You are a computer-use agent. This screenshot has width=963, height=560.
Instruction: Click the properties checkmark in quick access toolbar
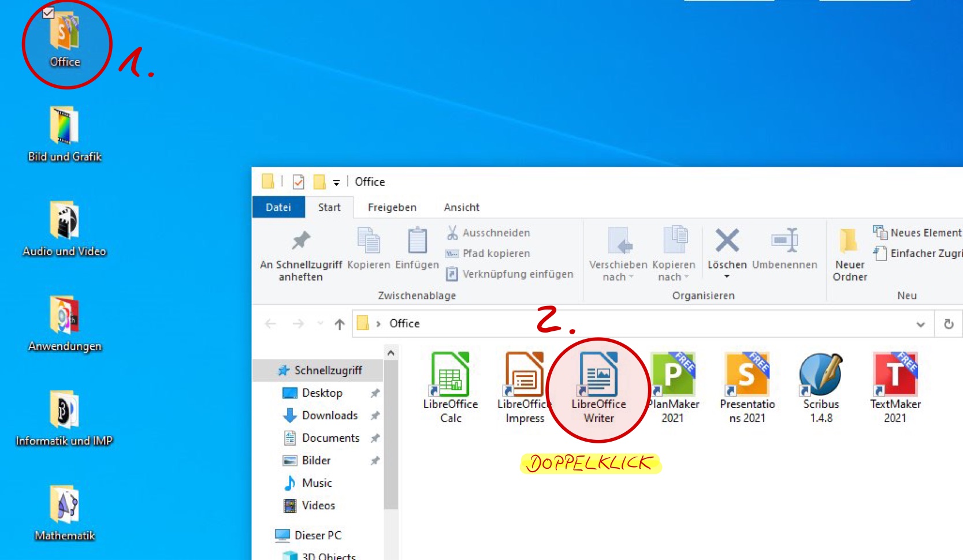(x=298, y=182)
